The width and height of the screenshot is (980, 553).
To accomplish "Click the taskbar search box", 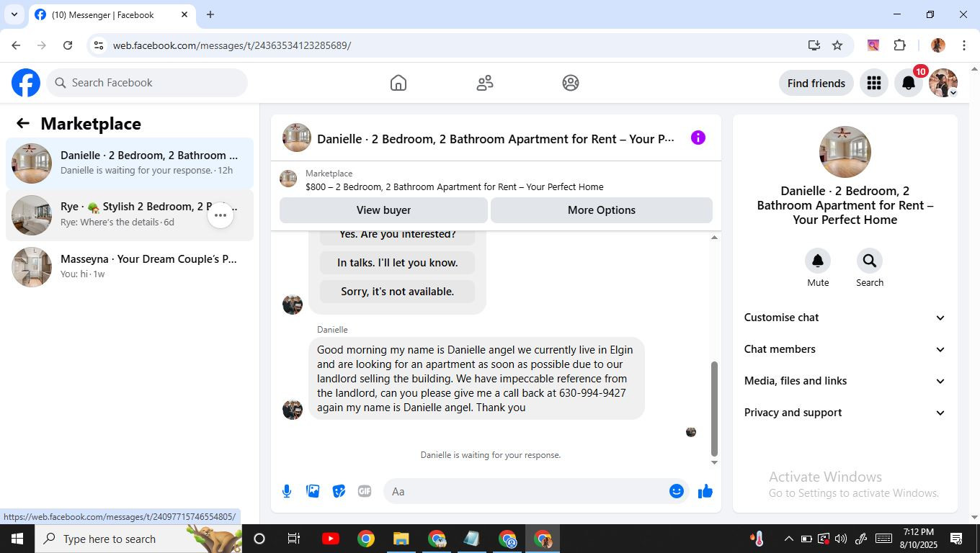I will pos(138,539).
